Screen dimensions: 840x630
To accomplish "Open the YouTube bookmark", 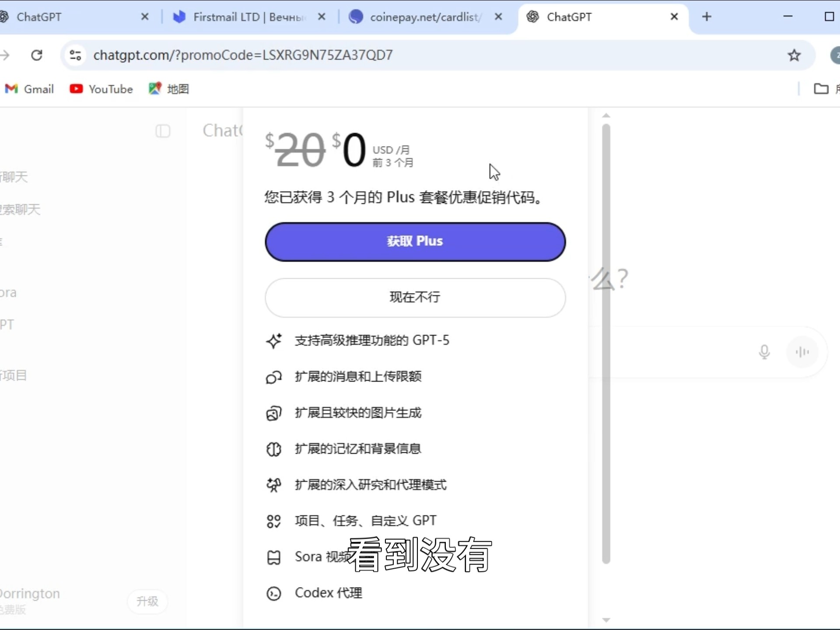I will (101, 89).
